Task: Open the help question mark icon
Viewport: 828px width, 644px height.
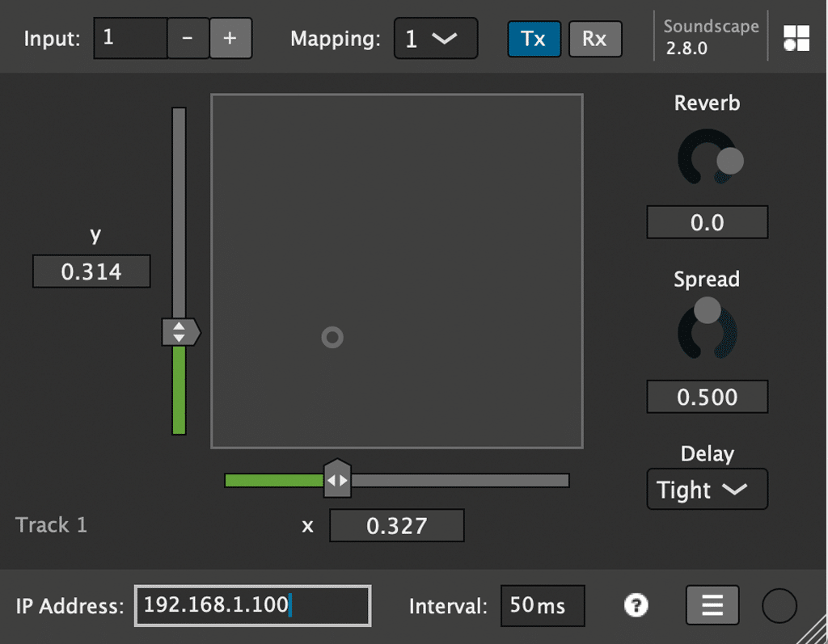Action: pyautogui.click(x=636, y=605)
